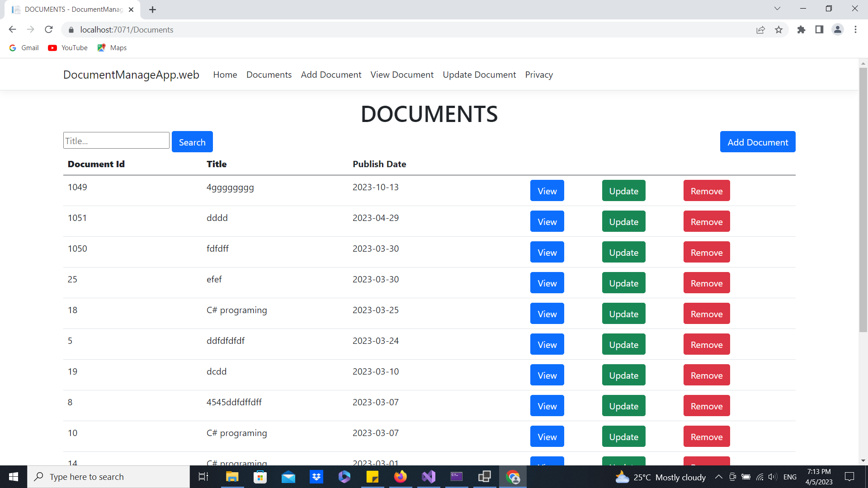
Task: Open the Maps bookmark
Action: tap(112, 47)
